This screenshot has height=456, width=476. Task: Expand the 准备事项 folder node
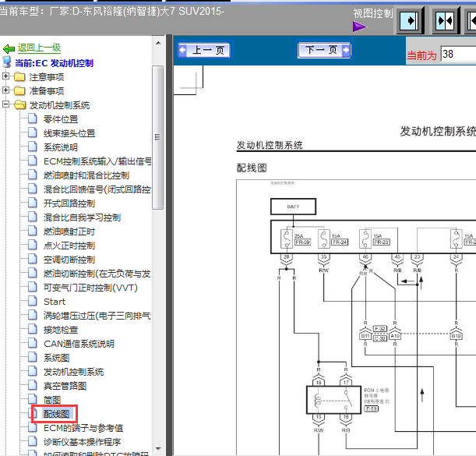pyautogui.click(x=5, y=90)
